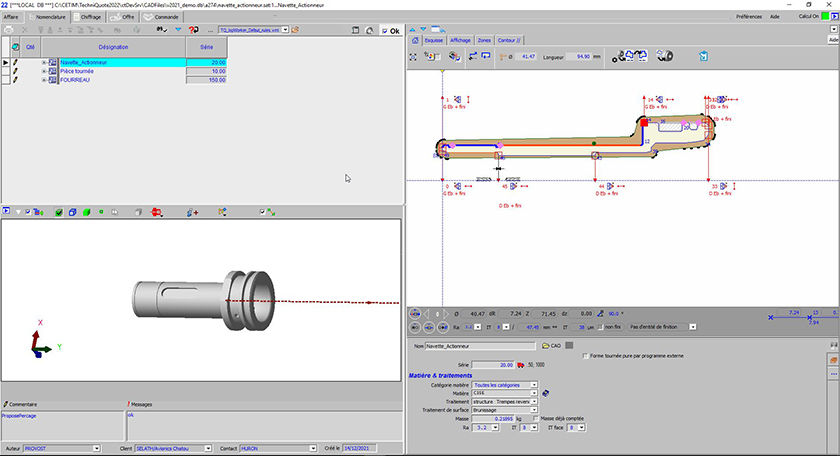The width and height of the screenshot is (840, 456).
Task: Click the Nom input field
Action: point(480,346)
